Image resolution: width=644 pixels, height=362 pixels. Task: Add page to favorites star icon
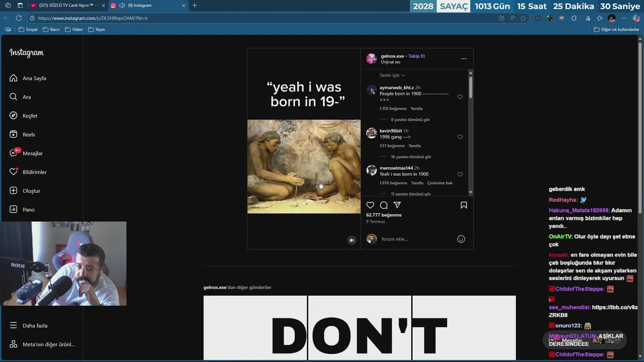point(523,18)
